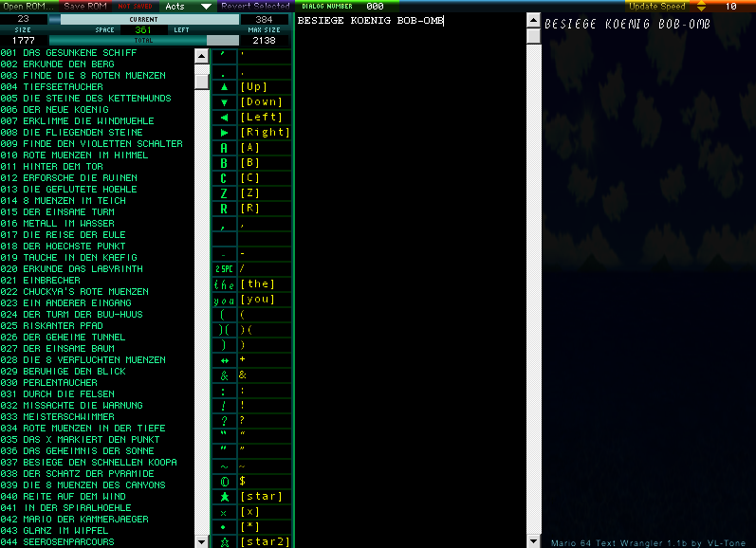Insert the star2 outline star symbol
Image resolution: width=756 pixels, height=548 pixels.
[x=224, y=542]
